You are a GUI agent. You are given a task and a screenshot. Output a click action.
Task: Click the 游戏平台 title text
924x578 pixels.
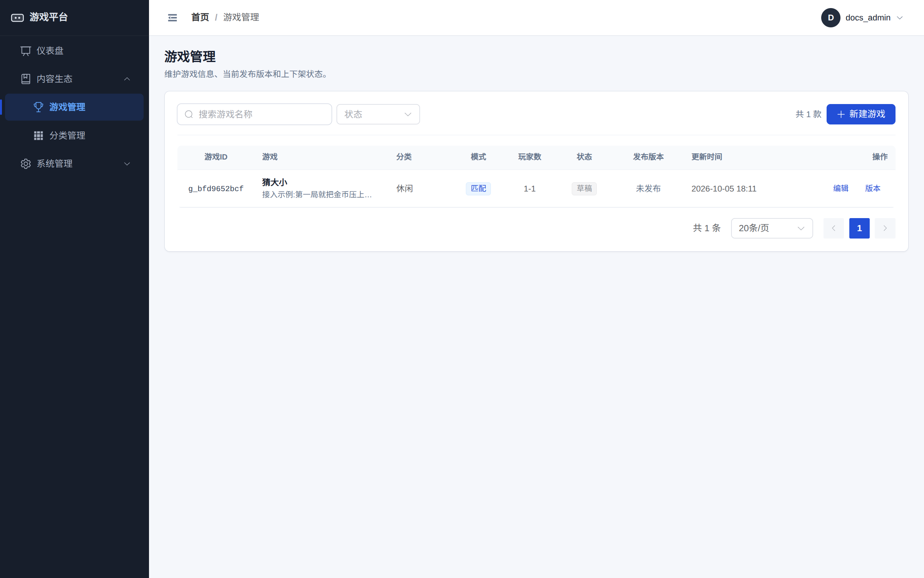point(49,17)
